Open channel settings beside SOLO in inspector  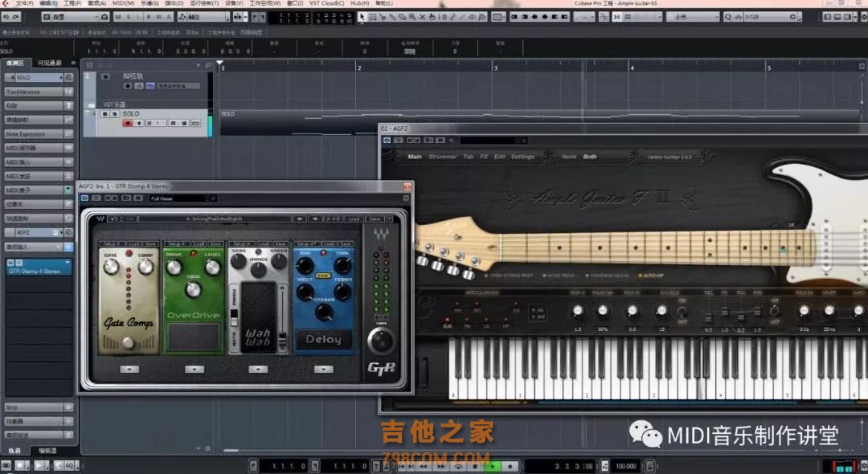click(68, 77)
